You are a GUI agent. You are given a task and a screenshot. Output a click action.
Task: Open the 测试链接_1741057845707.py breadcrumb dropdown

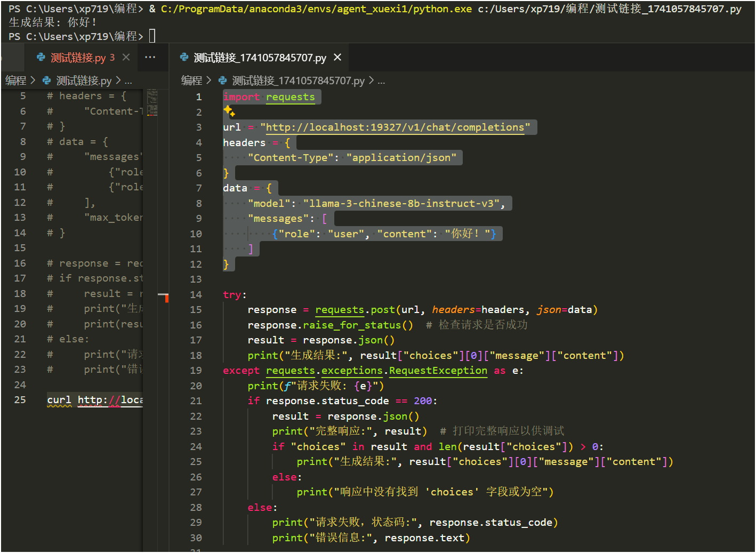[x=298, y=81]
